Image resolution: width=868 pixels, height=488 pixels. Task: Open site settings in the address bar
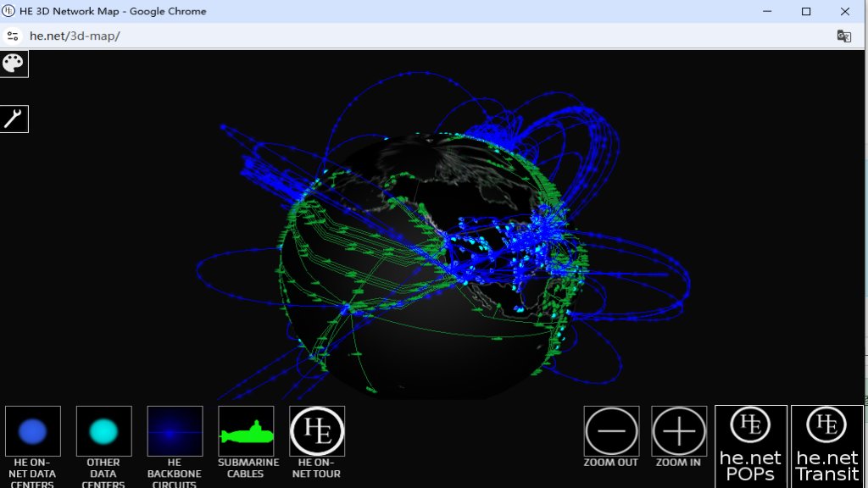tap(12, 36)
